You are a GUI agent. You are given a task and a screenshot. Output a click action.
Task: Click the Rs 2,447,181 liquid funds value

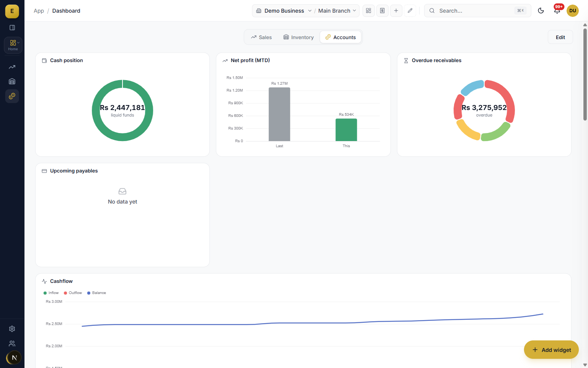(122, 108)
